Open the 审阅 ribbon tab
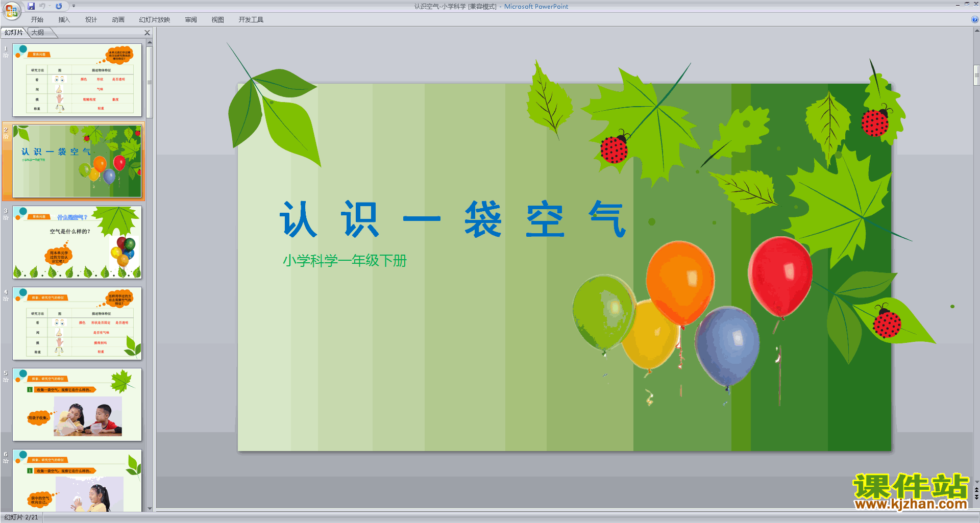This screenshot has width=980, height=523. tap(191, 20)
